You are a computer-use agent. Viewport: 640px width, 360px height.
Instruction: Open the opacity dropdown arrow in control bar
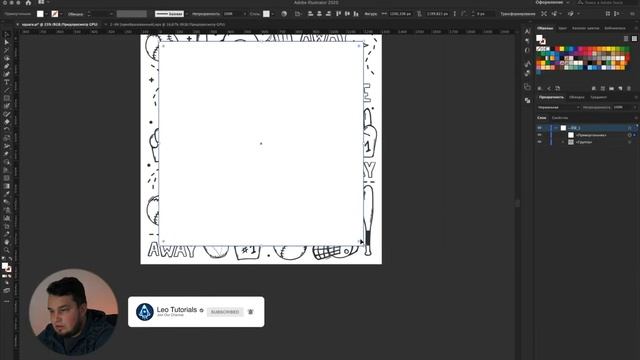244,14
